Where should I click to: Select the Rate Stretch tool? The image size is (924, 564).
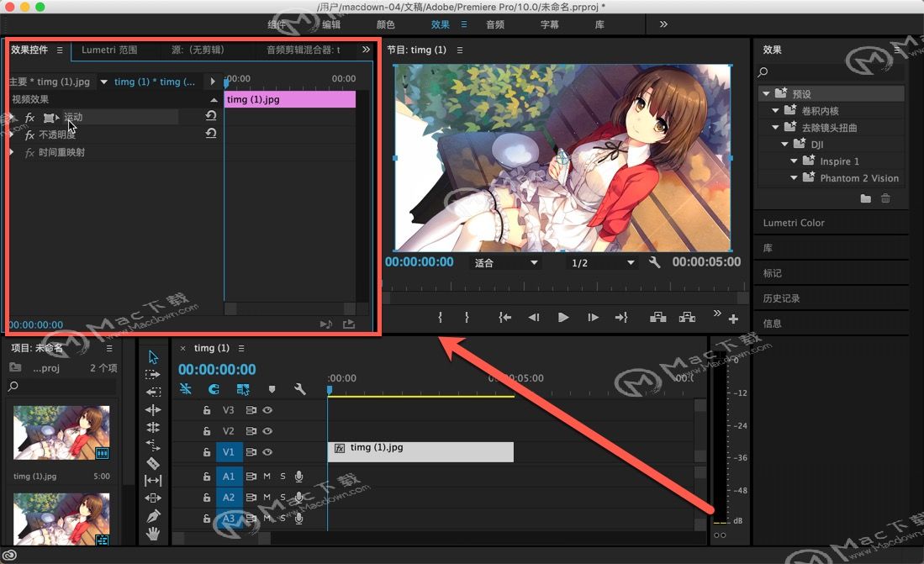click(153, 445)
